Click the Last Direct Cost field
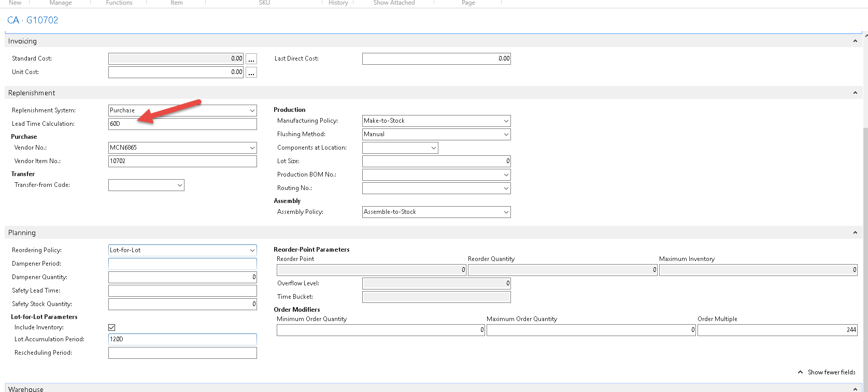The image size is (868, 392). tap(436, 59)
